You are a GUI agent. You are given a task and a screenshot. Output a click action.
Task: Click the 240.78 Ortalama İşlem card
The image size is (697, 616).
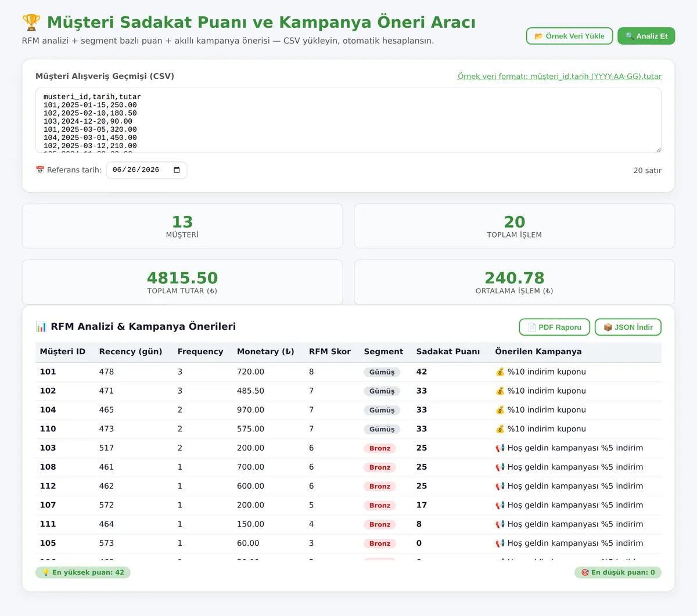pos(515,282)
